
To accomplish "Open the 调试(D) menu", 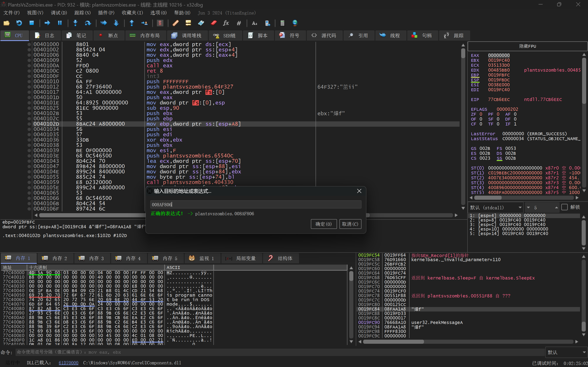I will [x=59, y=13].
